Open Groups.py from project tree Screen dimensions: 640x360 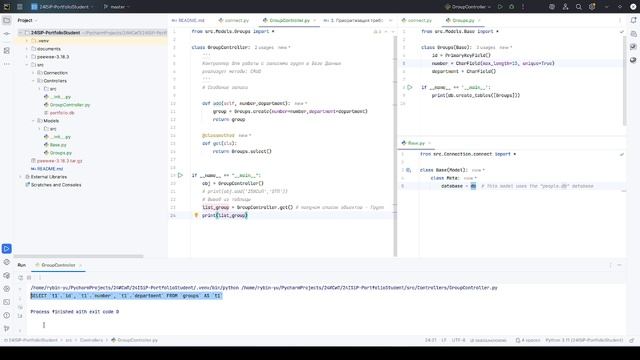[x=61, y=153]
